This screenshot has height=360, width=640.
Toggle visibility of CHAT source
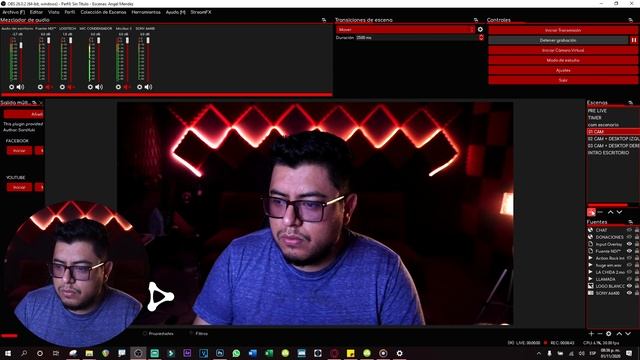pyautogui.click(x=629, y=230)
